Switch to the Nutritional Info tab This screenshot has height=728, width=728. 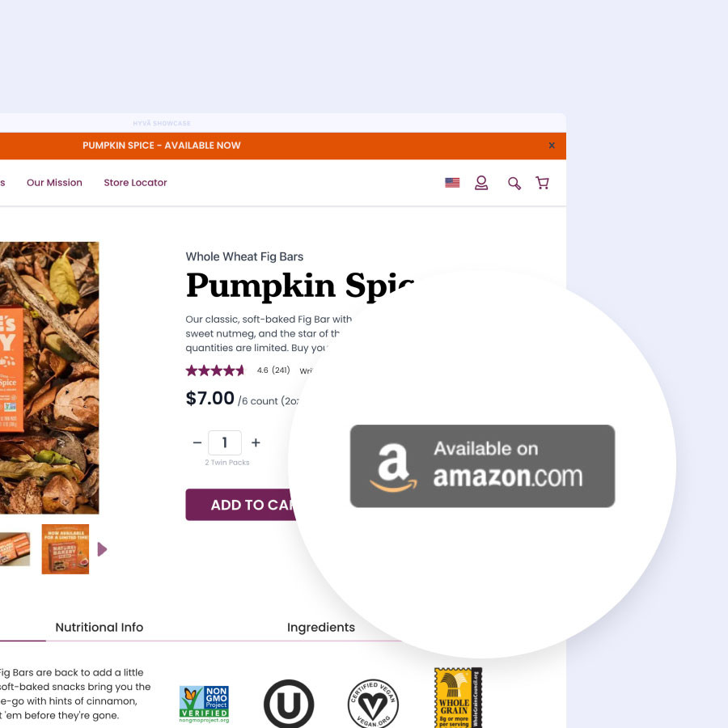[x=99, y=627]
